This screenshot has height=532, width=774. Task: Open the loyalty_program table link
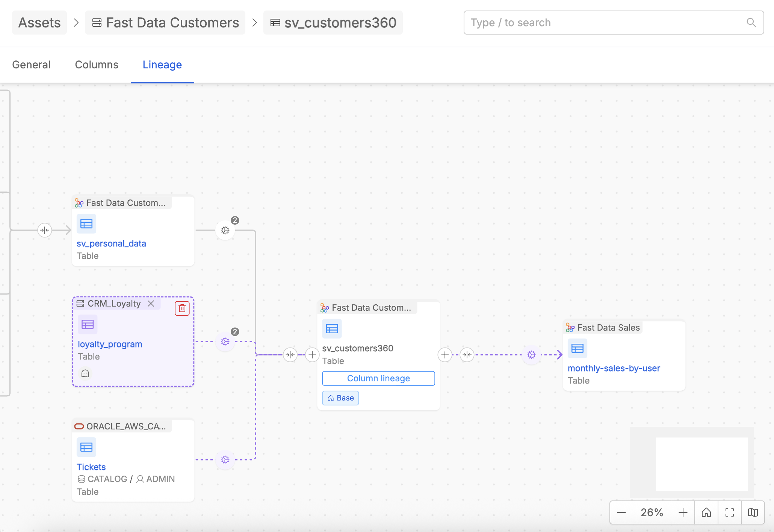pos(110,344)
